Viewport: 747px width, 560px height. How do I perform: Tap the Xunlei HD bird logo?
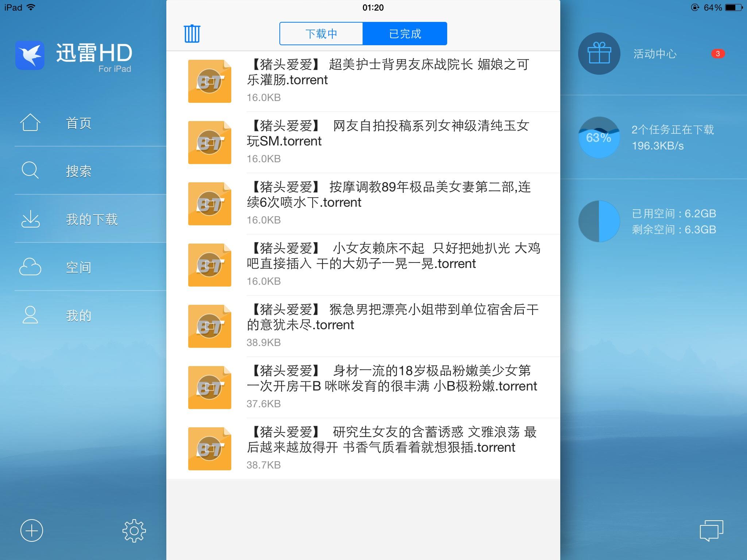pos(30,55)
